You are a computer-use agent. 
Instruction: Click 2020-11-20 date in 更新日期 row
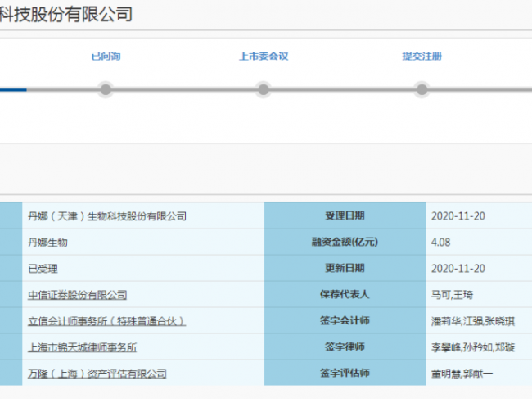coord(458,269)
